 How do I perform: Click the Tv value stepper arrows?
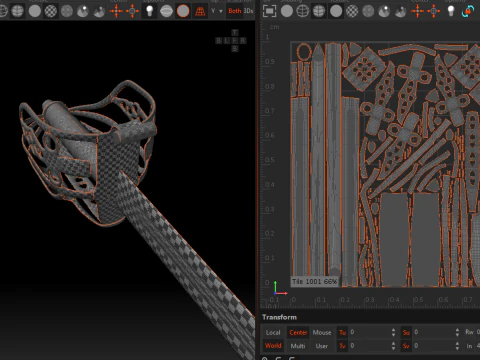tap(394, 346)
